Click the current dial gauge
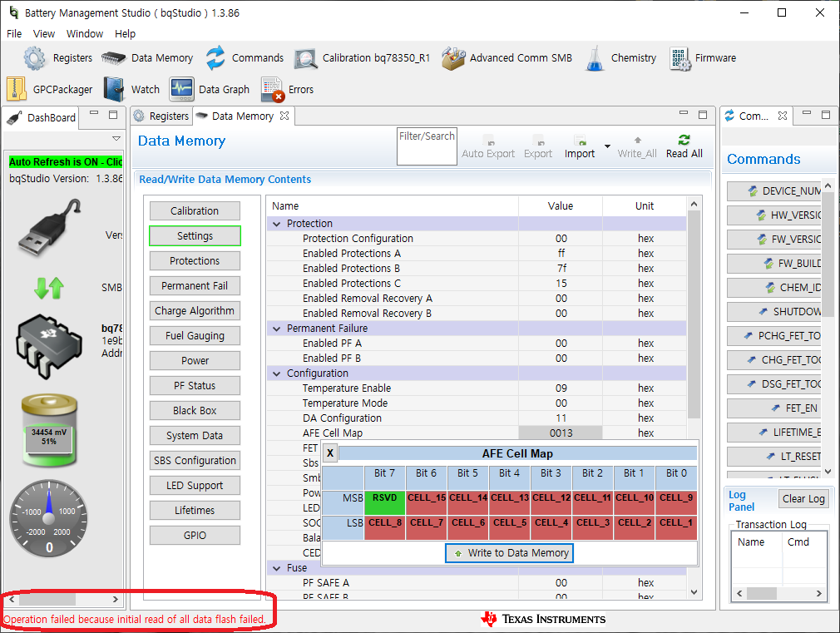Viewport: 840px width, 633px height. click(x=49, y=517)
